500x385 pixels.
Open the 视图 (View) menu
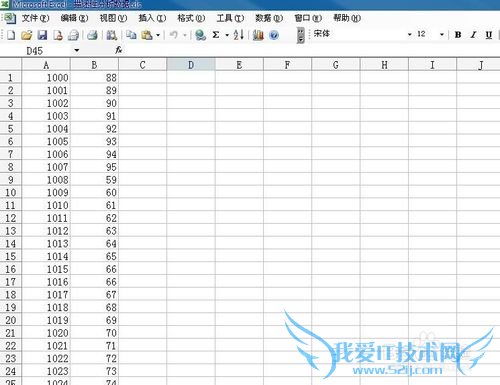click(x=113, y=18)
